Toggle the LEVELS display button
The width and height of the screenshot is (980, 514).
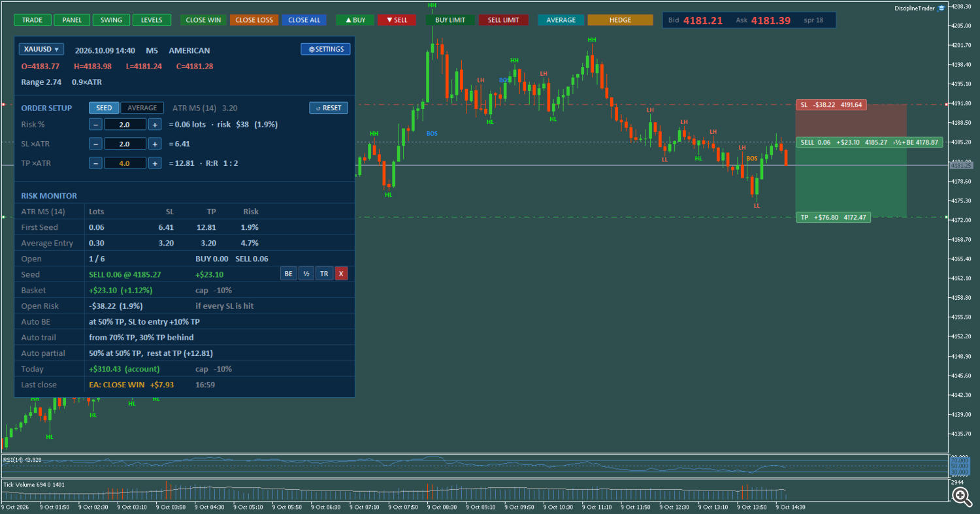coord(152,20)
